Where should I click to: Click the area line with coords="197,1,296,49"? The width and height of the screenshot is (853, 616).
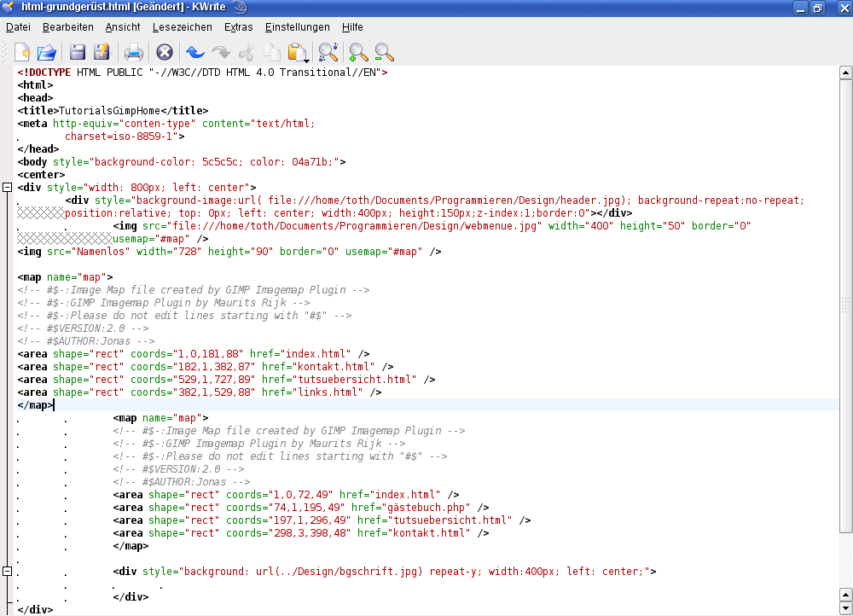click(x=322, y=520)
